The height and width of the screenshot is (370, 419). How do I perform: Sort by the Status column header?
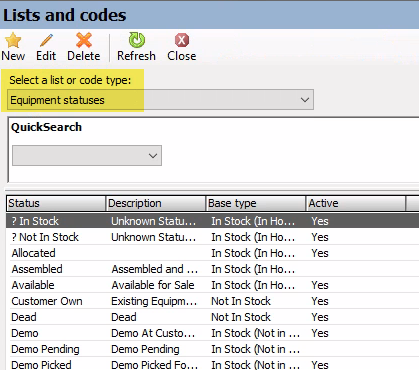click(56, 203)
